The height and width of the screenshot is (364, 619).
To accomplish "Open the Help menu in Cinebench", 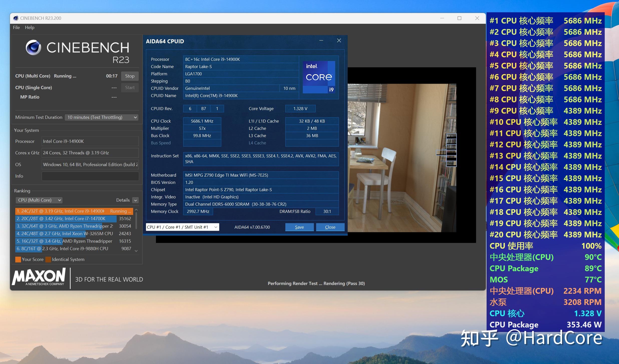I will pos(30,28).
